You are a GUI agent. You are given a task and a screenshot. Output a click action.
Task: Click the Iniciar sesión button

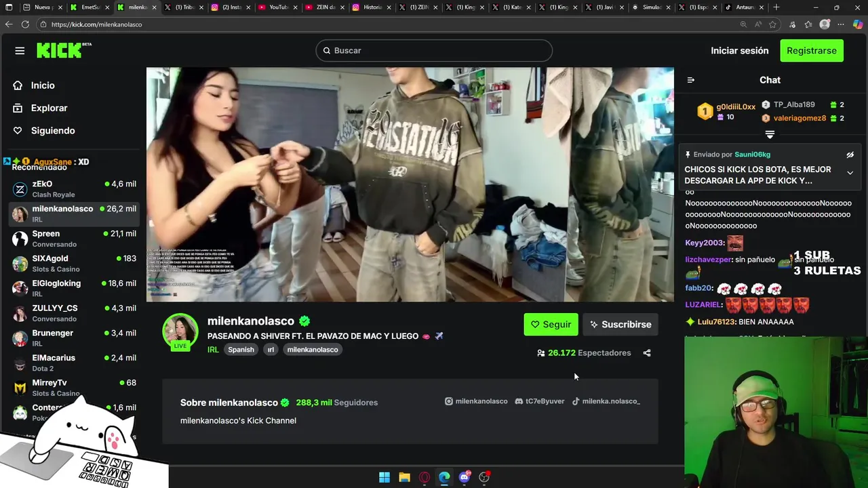click(x=740, y=51)
